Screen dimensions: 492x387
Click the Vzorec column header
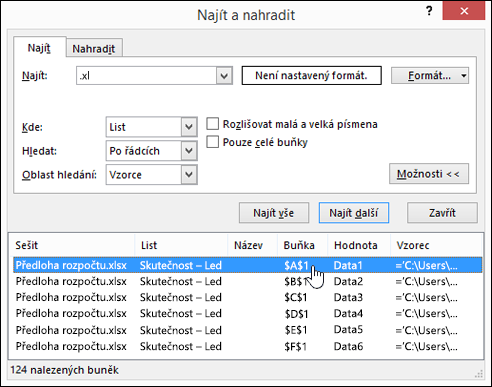[436, 245]
